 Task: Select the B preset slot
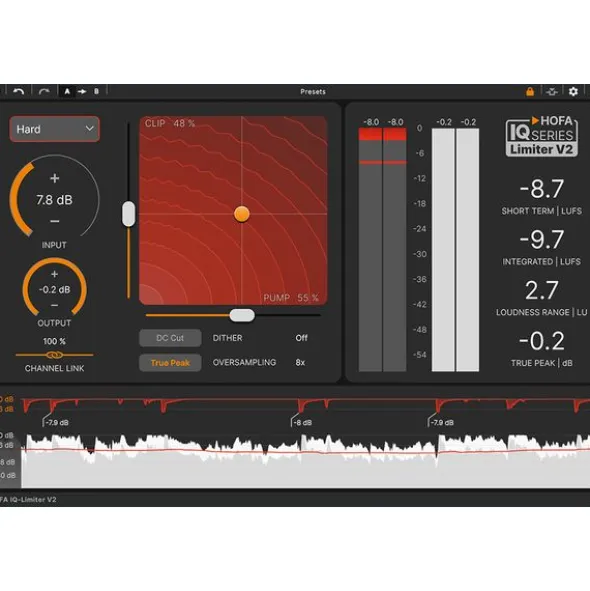click(97, 91)
